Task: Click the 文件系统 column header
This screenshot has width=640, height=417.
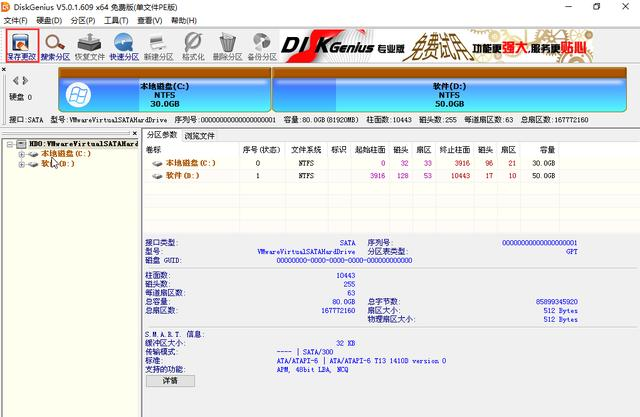Action: pos(304,149)
